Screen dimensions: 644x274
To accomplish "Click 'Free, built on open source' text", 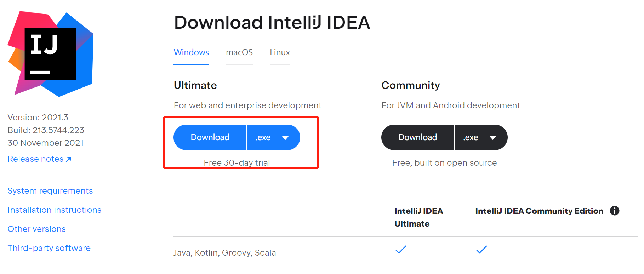I will pyautogui.click(x=444, y=163).
